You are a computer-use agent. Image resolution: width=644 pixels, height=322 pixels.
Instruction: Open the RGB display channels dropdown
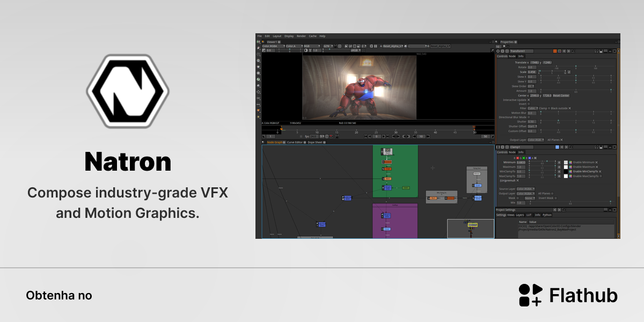tap(312, 46)
